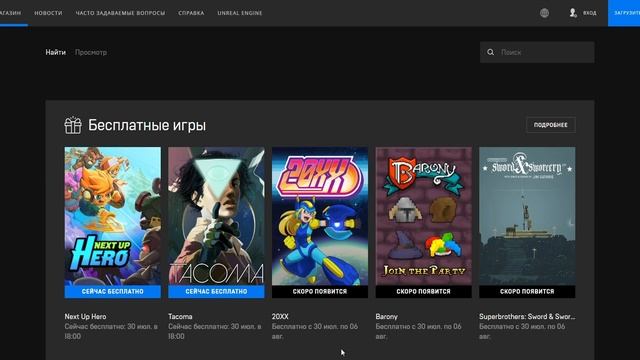This screenshot has width=640, height=360.
Task: Click the user profile icon next to ВХОД
Action: 573,13
